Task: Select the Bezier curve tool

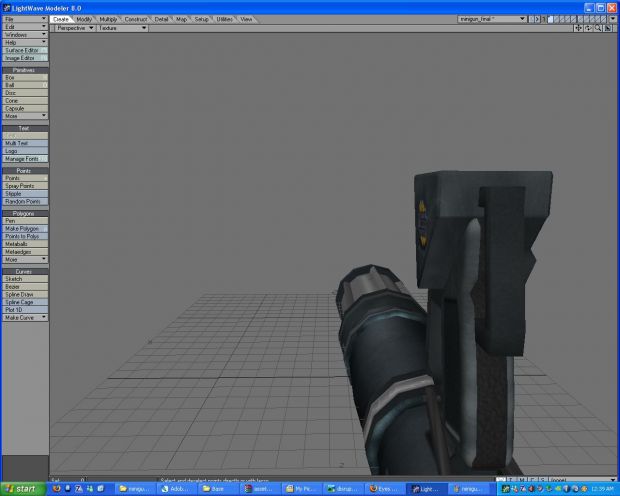Action: tap(25, 286)
